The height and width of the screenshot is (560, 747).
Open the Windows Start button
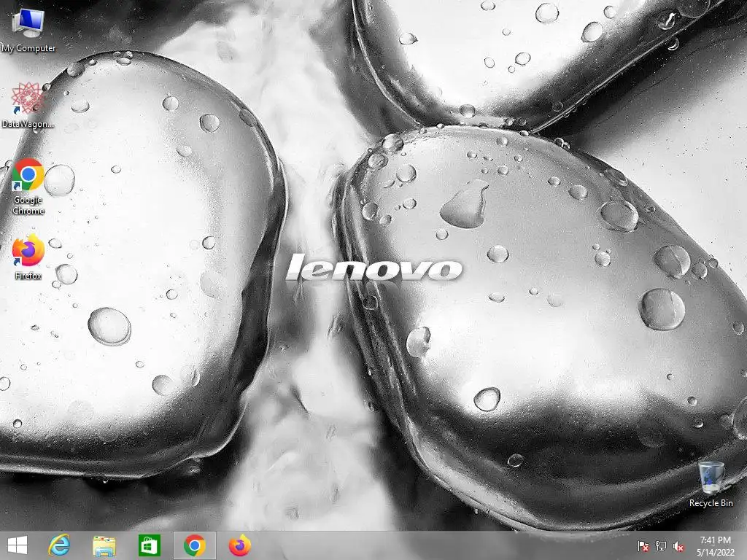(x=18, y=545)
